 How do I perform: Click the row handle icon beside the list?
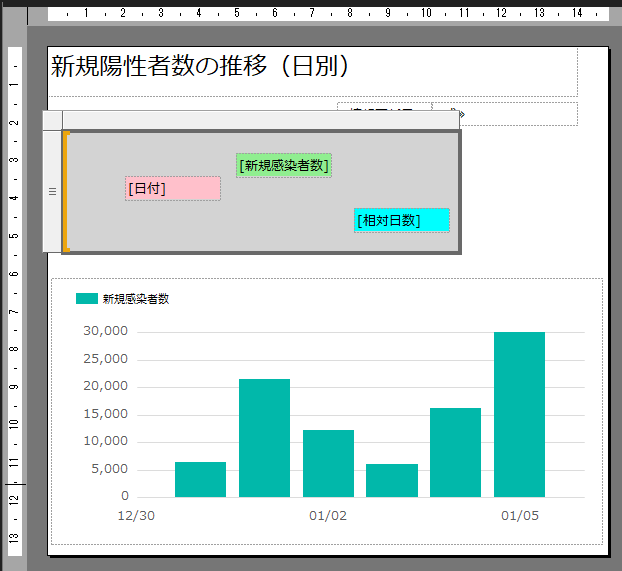point(53,191)
